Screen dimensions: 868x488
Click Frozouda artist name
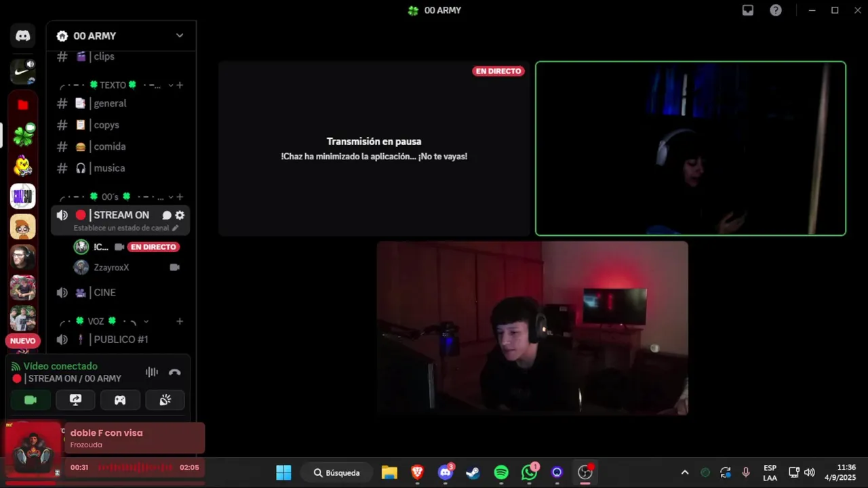click(86, 445)
